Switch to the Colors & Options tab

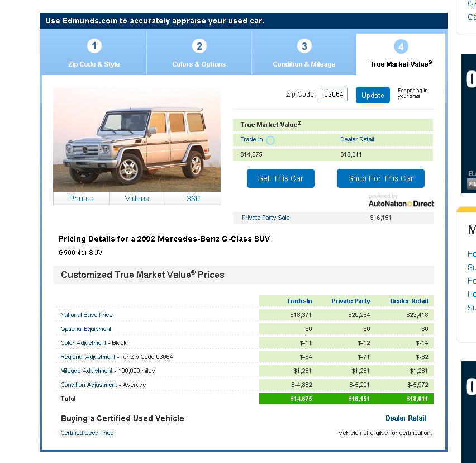[x=199, y=64]
